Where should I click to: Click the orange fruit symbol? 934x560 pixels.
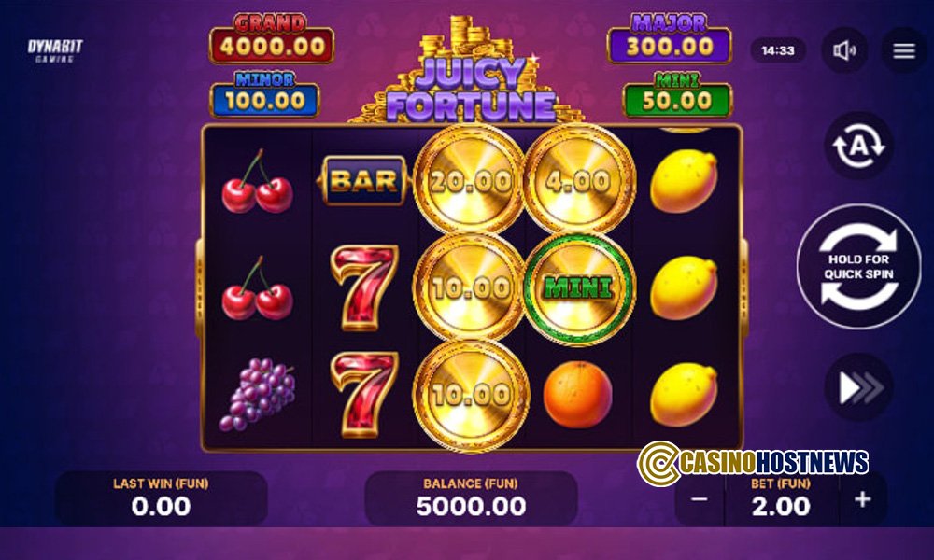[x=578, y=394]
